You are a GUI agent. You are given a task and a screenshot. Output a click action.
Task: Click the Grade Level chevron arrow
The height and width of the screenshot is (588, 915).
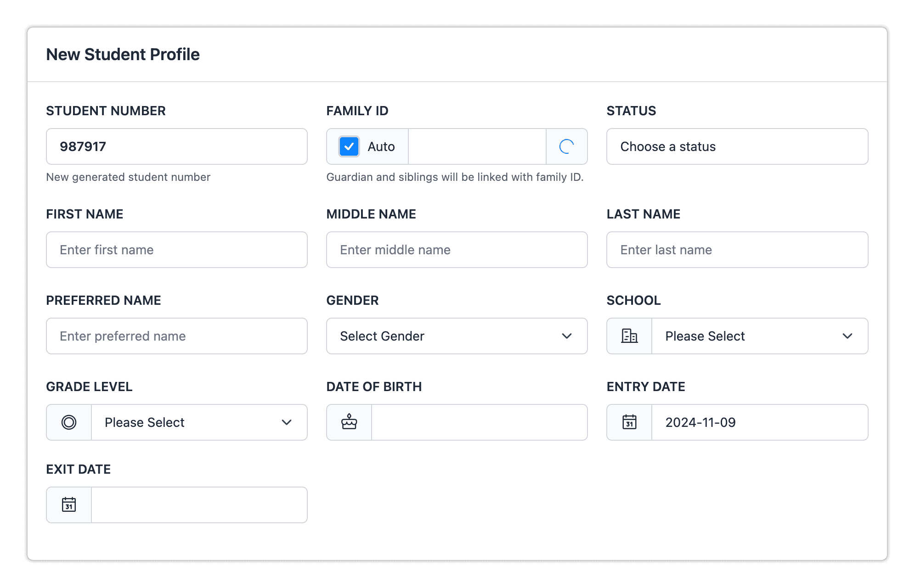pyautogui.click(x=287, y=422)
